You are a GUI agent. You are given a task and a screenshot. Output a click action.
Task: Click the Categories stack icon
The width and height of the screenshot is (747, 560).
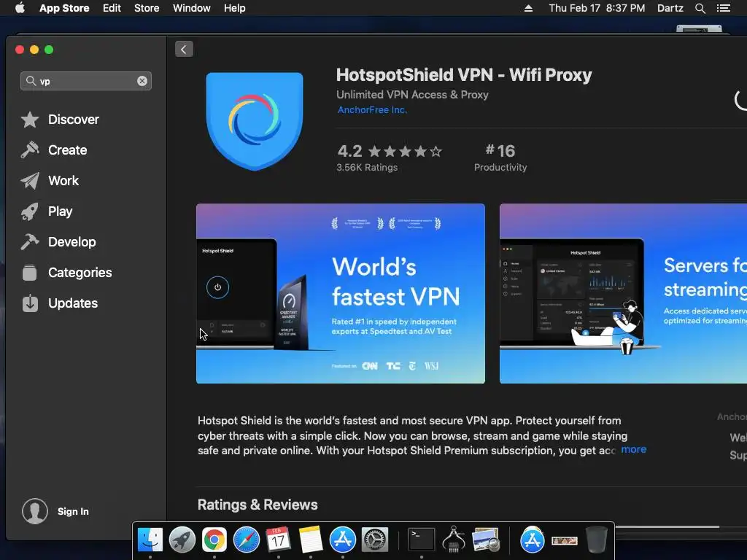click(x=29, y=273)
